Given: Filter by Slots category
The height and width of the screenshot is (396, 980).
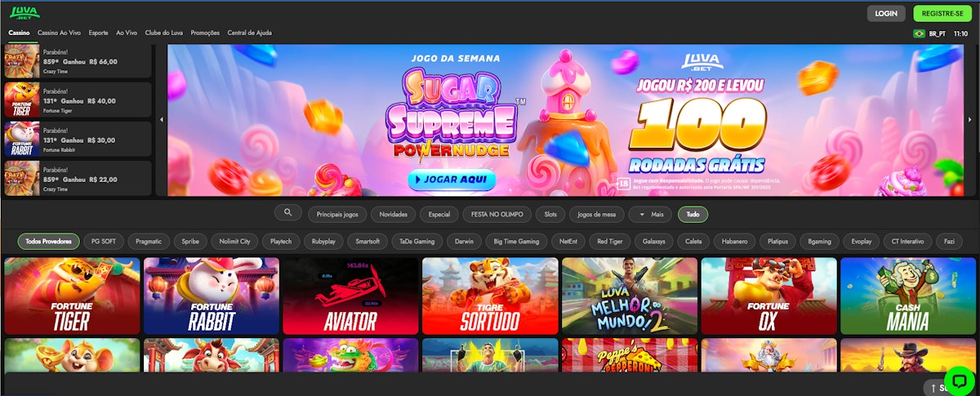Looking at the screenshot, I should (550, 215).
